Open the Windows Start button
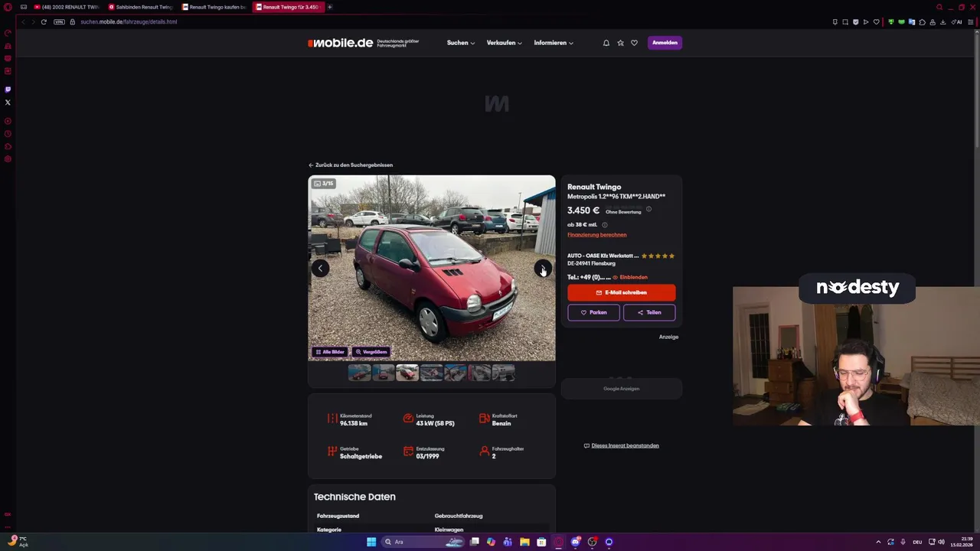The width and height of the screenshot is (980, 551). click(x=371, y=542)
